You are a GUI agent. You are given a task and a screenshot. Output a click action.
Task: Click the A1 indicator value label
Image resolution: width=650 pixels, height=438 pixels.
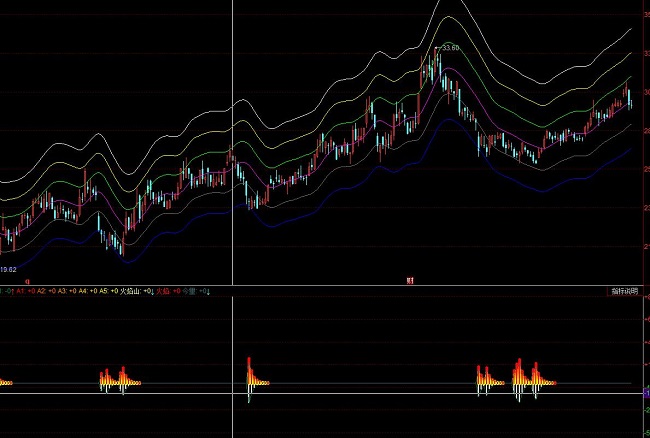click(x=21, y=291)
